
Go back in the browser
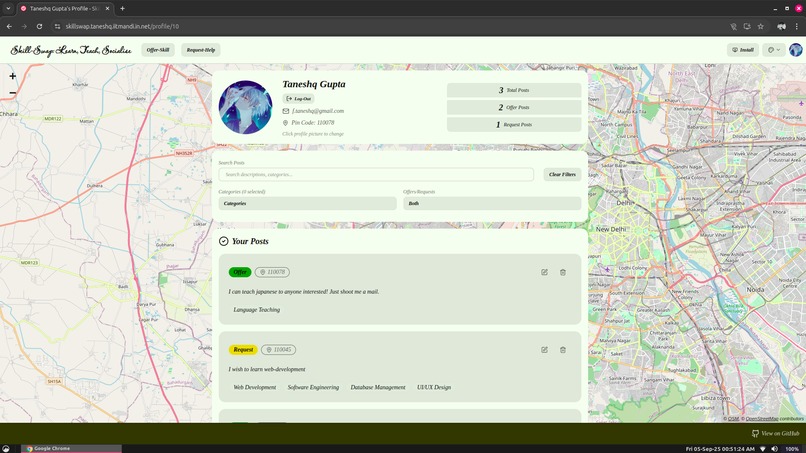(x=9, y=26)
